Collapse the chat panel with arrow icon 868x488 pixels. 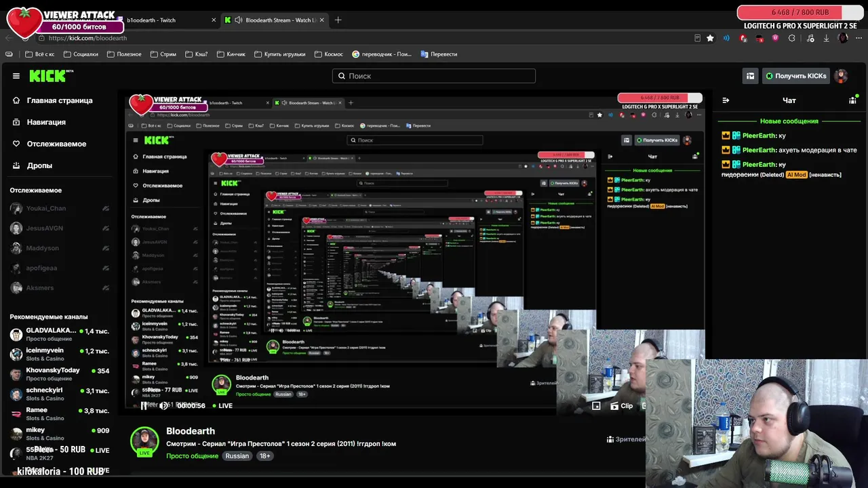[726, 100]
